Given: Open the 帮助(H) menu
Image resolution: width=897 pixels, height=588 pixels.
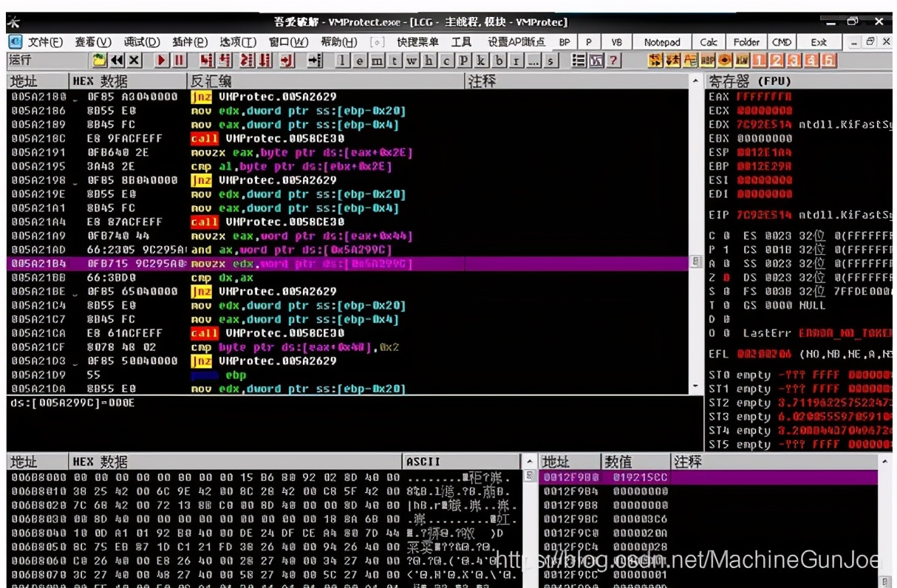Looking at the screenshot, I should coord(339,42).
